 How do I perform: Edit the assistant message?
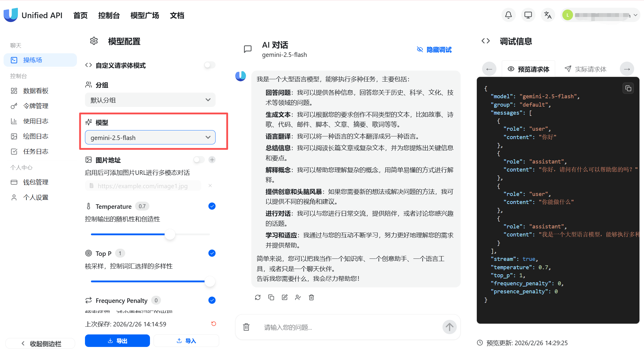click(x=285, y=297)
